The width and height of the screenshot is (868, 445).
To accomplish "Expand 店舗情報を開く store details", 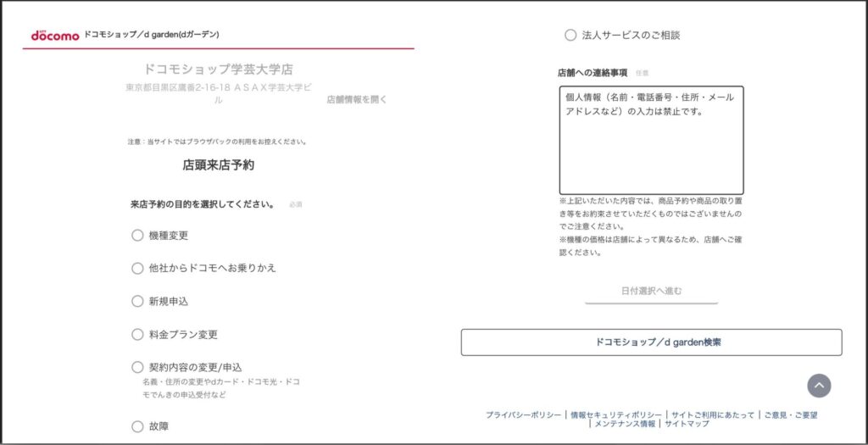I will (x=356, y=99).
